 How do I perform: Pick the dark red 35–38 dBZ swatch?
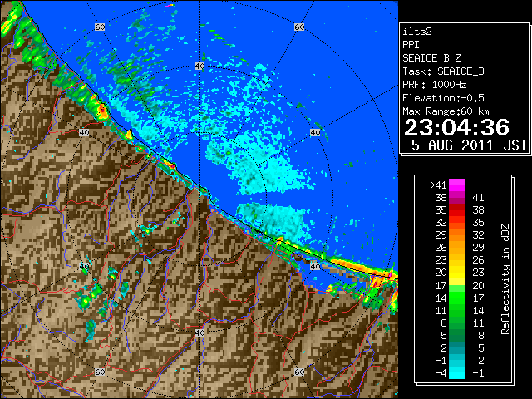click(457, 210)
